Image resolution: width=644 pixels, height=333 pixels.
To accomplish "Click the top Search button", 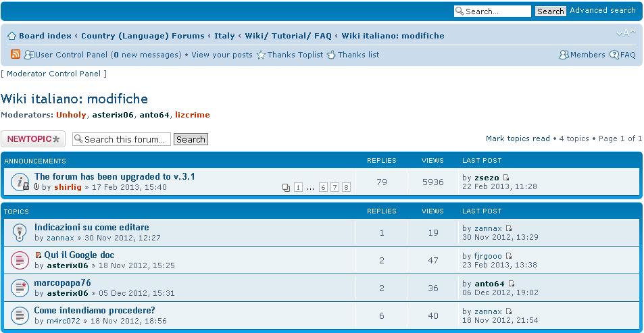I will (550, 11).
